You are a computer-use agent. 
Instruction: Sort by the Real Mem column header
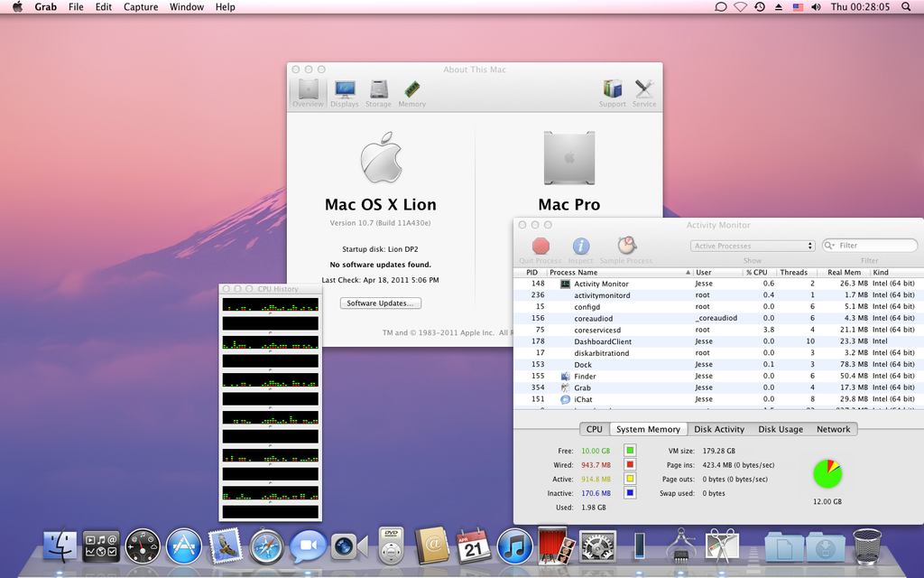[x=844, y=273]
